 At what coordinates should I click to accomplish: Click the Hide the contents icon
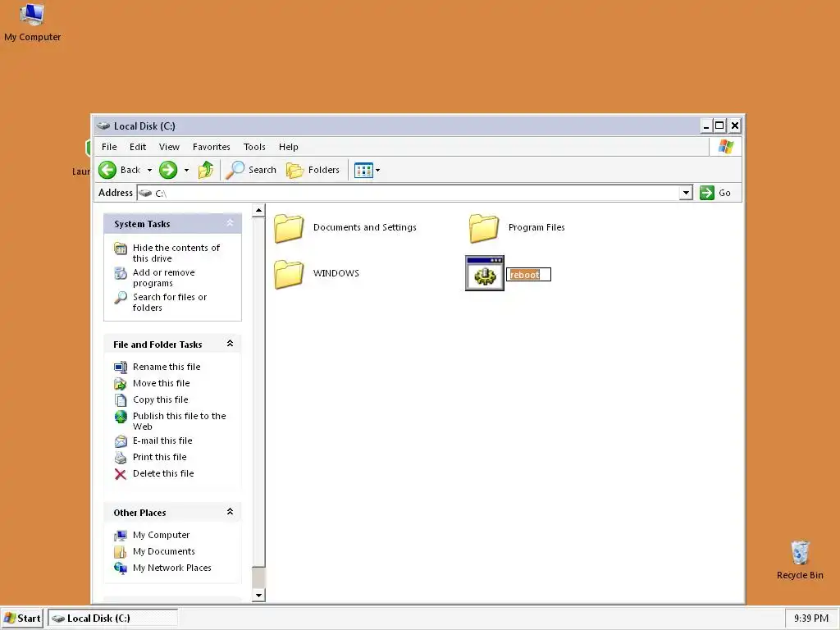[121, 248]
